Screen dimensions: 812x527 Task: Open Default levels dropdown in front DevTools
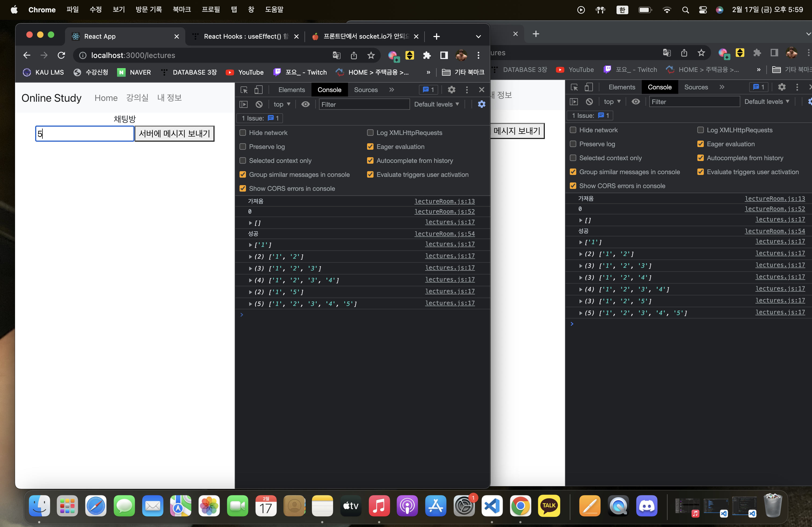(x=436, y=104)
